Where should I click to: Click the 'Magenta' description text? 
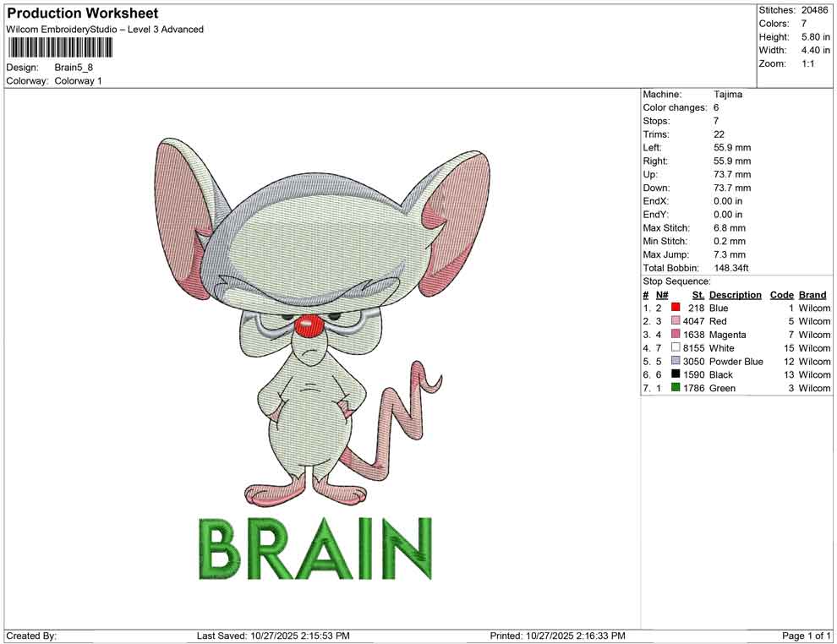pos(728,335)
